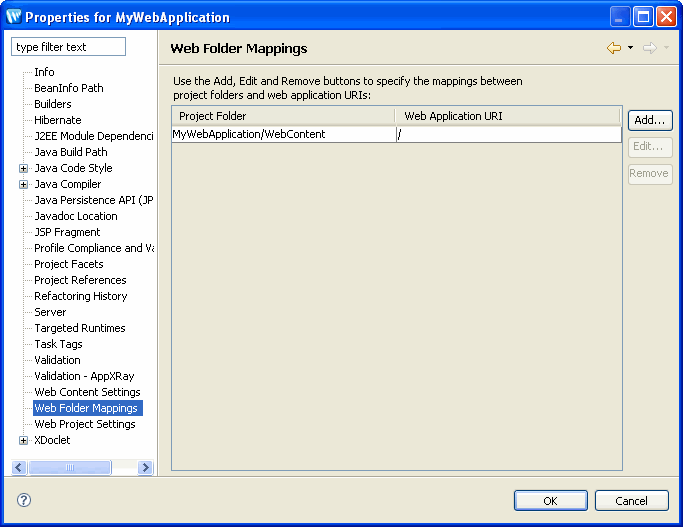Open BeanInfo Path properties page
This screenshot has height=527, width=683.
point(69,88)
